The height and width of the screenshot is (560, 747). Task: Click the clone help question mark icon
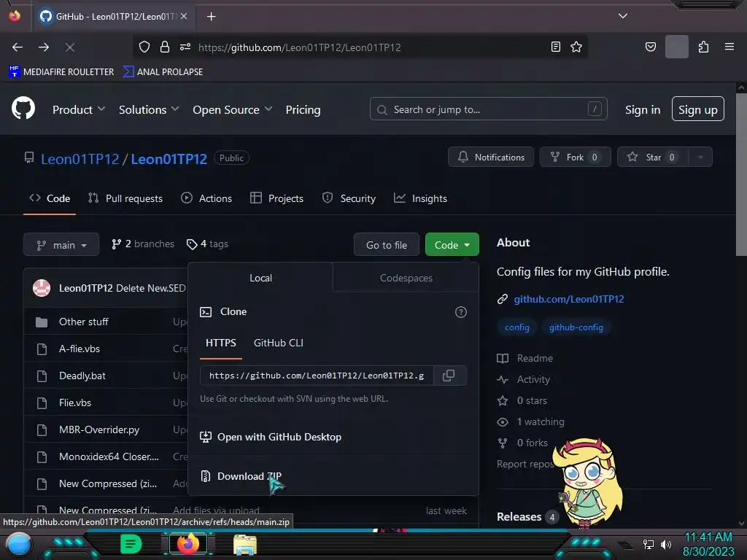click(x=461, y=312)
